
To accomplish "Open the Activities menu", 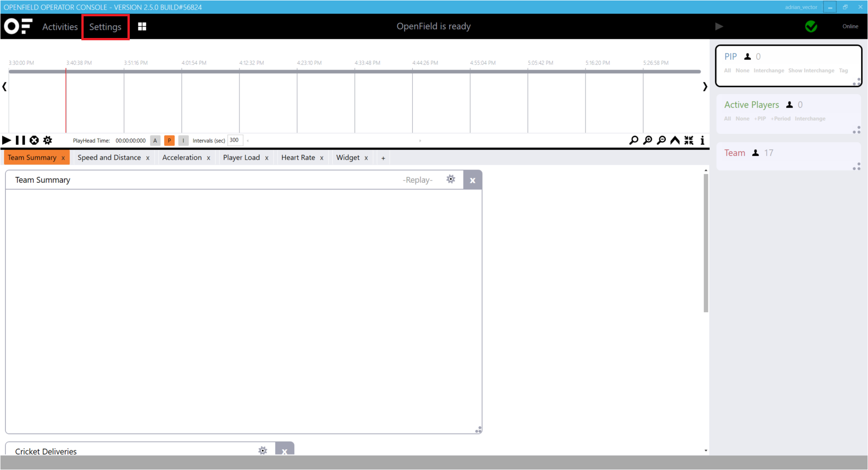I will (x=60, y=27).
